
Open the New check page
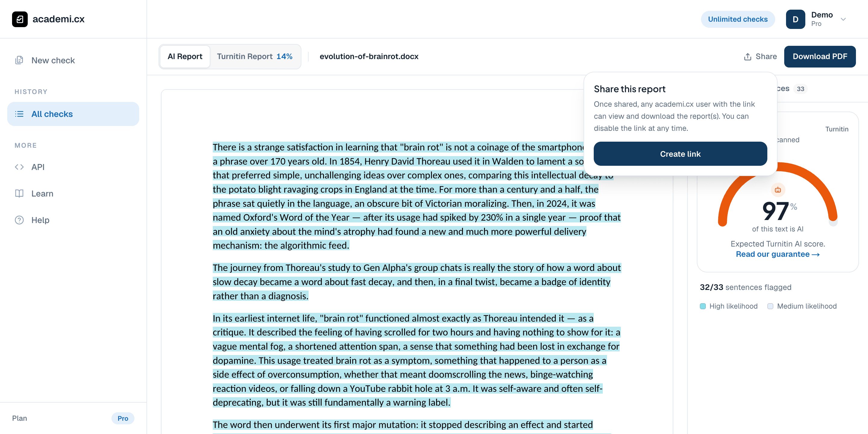click(x=73, y=60)
